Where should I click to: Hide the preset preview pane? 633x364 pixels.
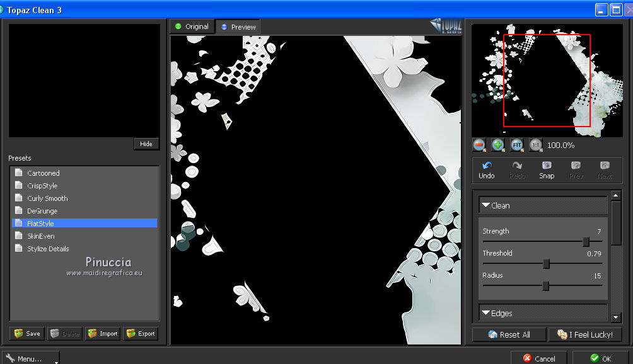click(146, 144)
